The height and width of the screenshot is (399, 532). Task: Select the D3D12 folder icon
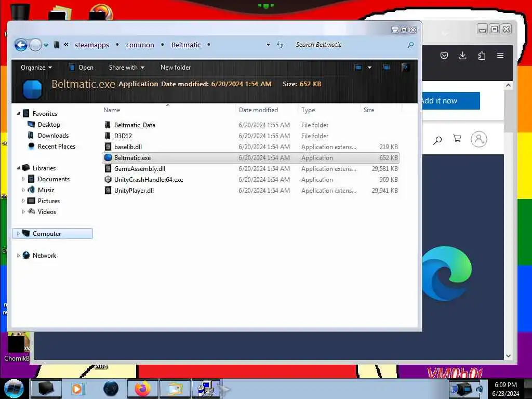108,136
